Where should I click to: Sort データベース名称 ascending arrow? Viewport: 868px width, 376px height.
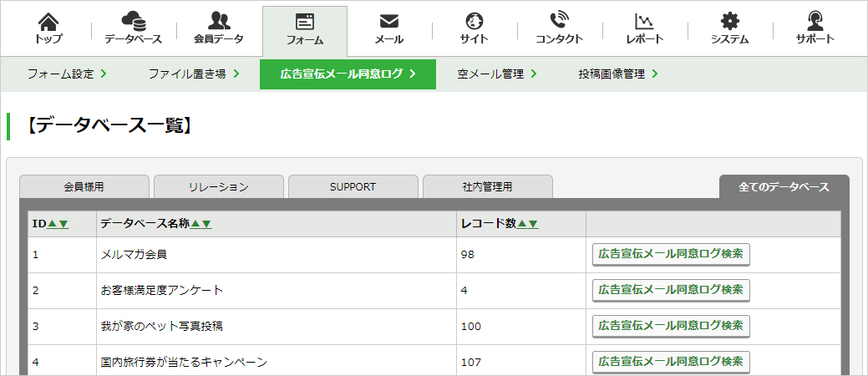pyautogui.click(x=195, y=224)
